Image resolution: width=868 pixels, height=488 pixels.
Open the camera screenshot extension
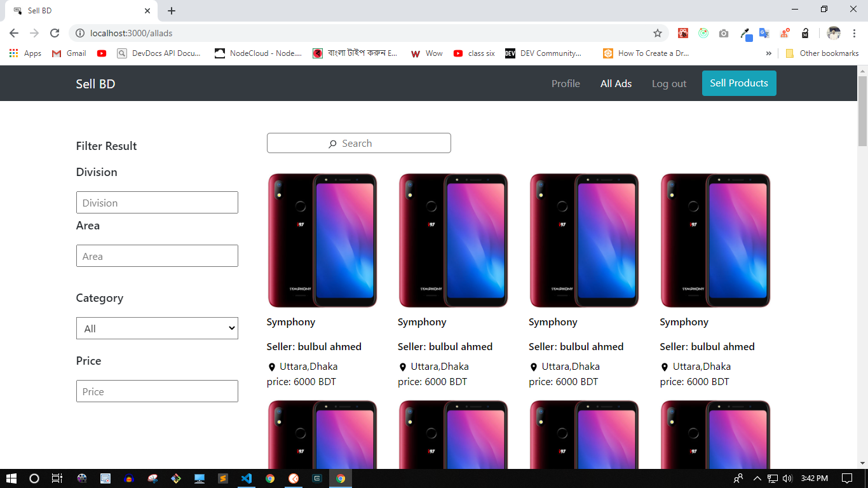click(x=724, y=33)
